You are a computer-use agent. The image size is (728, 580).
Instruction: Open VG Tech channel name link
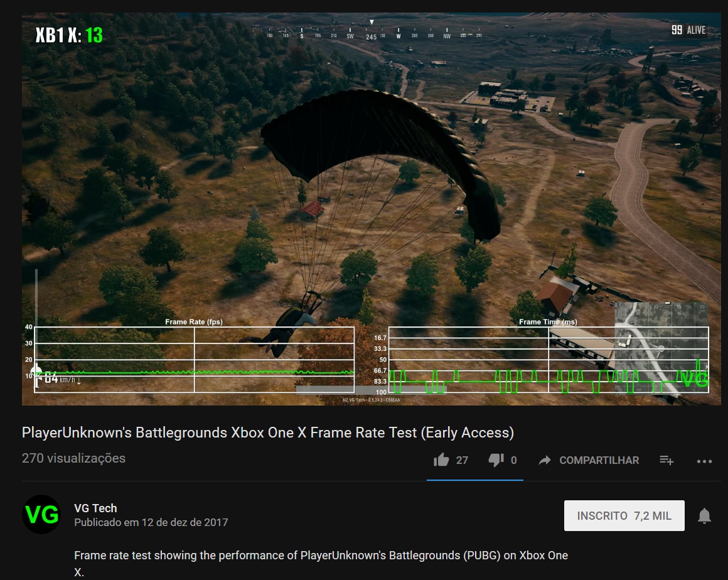pyautogui.click(x=95, y=508)
